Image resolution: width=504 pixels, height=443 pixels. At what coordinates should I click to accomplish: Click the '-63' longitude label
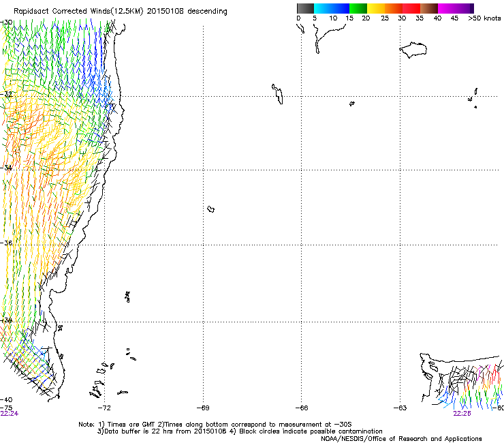(x=400, y=408)
